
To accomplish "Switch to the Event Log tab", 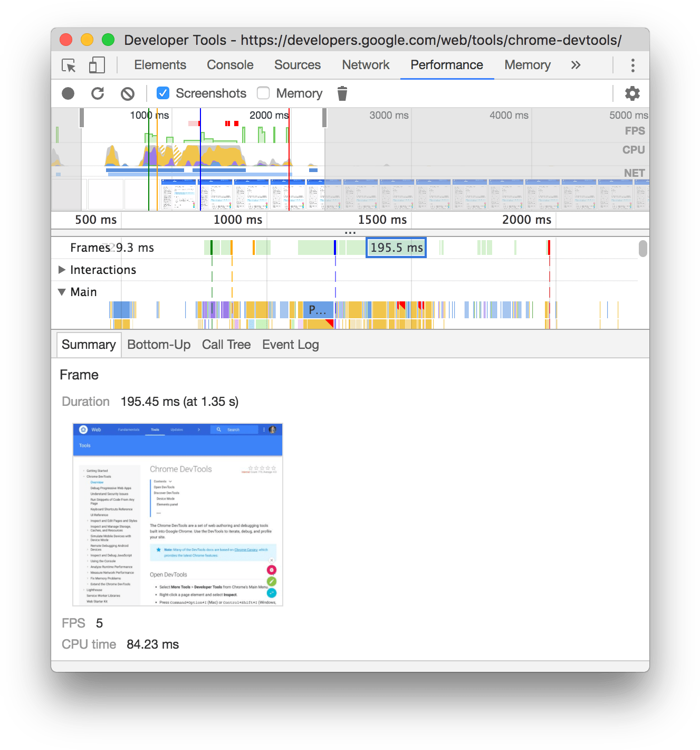I will click(x=290, y=344).
